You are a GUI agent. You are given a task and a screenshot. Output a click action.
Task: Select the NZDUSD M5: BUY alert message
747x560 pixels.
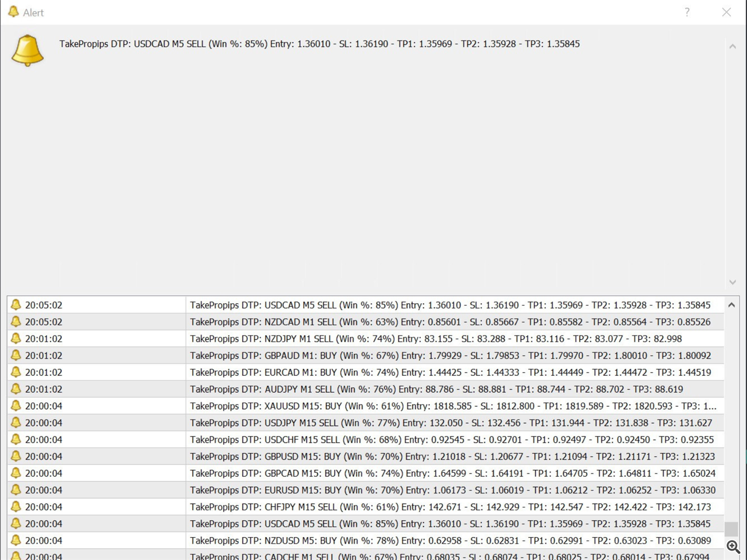450,541
